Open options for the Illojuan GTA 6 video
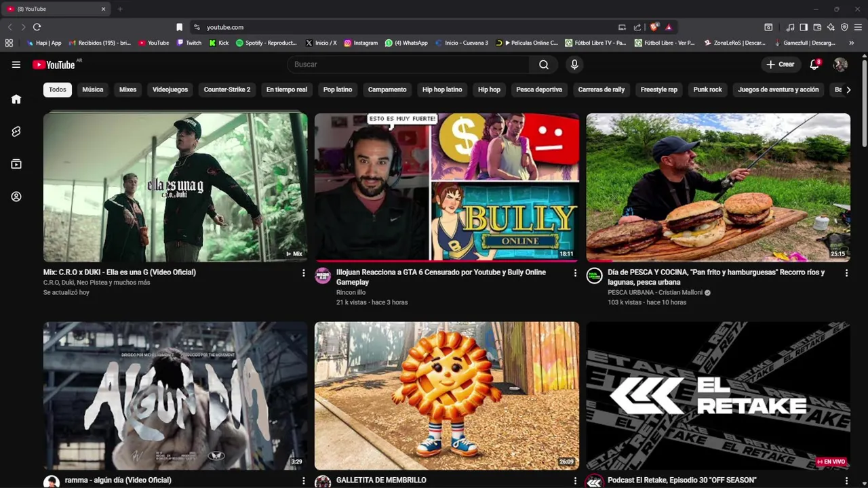This screenshot has height=488, width=868. click(x=575, y=273)
